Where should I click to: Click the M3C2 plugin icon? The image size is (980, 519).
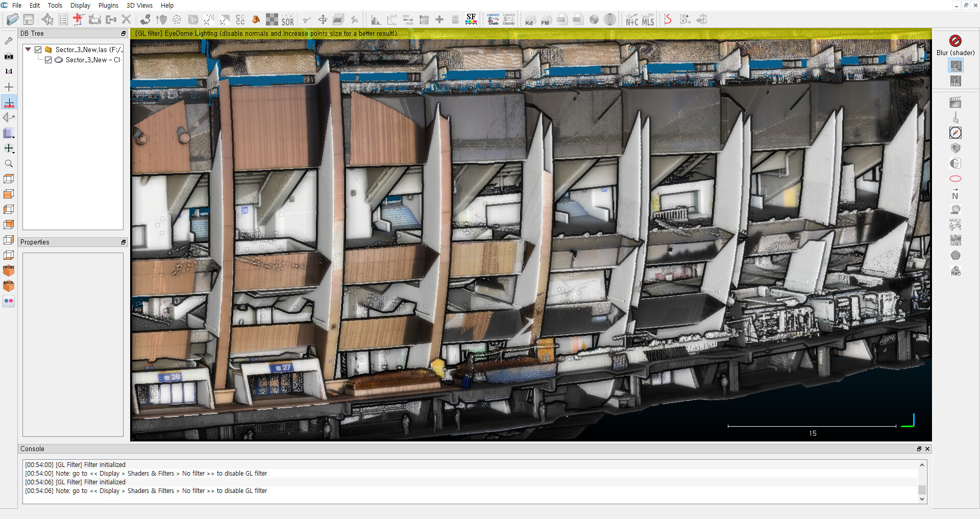click(955, 225)
